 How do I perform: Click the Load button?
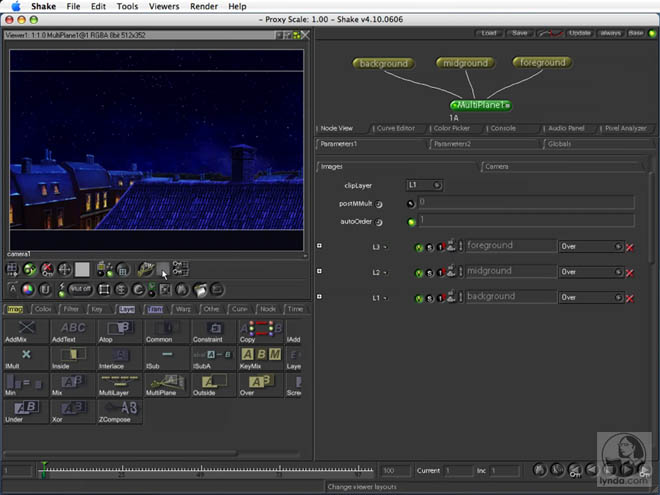[489, 33]
